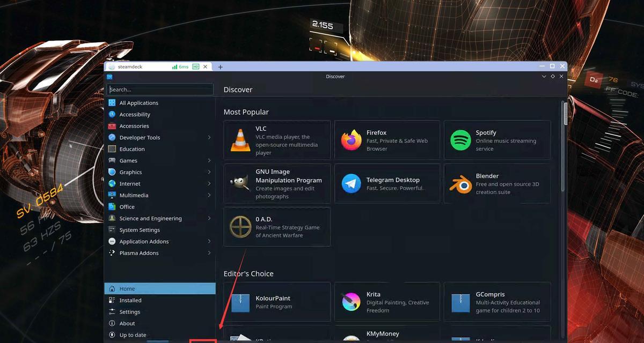Screen dimensions: 644x343
Task: Open the VLC media player card
Action: pos(277,140)
